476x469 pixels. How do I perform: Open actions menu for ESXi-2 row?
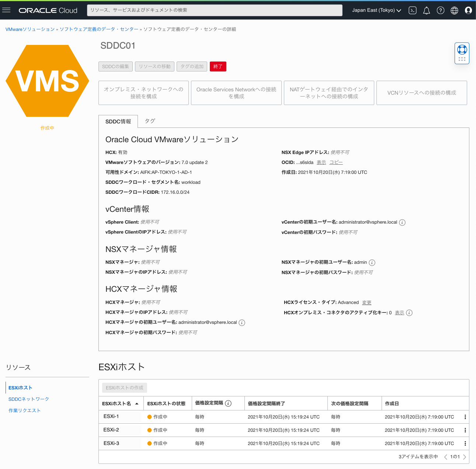(465, 430)
